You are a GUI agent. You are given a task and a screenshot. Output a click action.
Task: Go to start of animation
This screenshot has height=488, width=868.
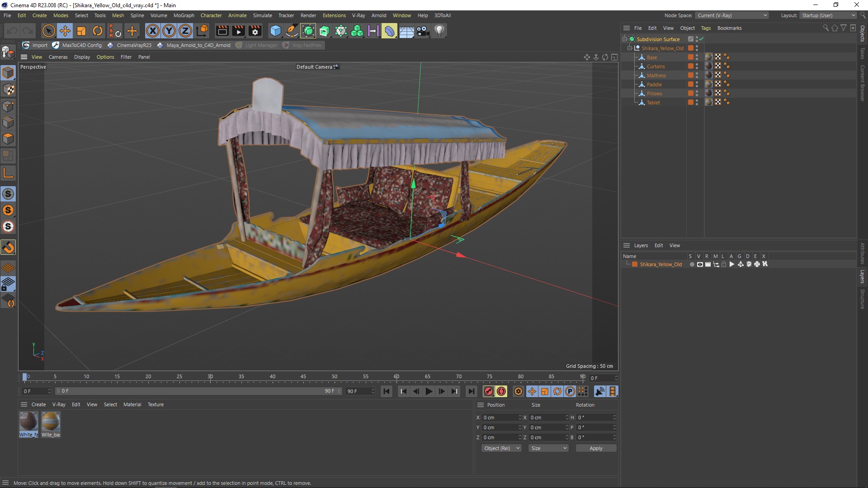[x=387, y=391]
